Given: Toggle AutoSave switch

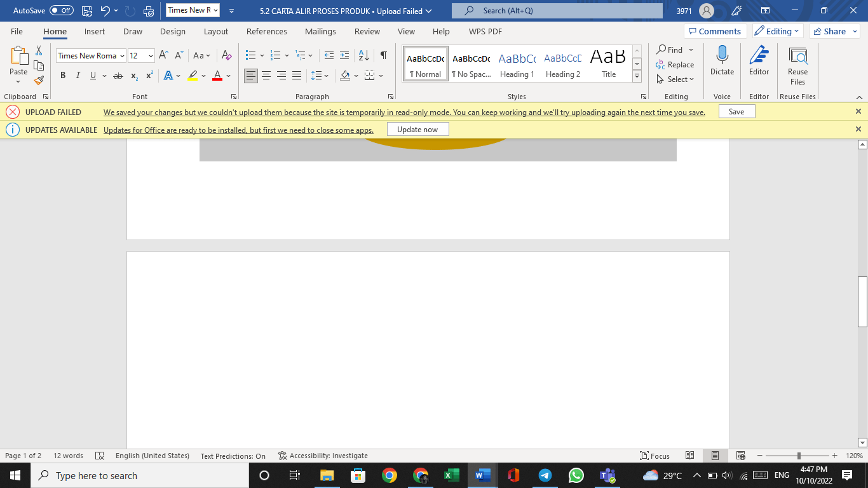Looking at the screenshot, I should click(62, 11).
